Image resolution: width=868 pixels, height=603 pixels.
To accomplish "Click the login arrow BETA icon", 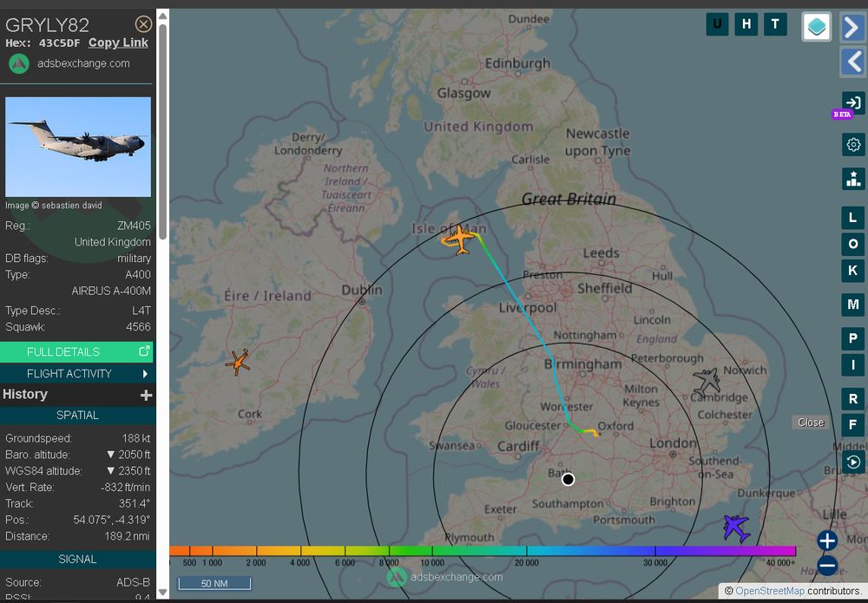I will tap(853, 103).
